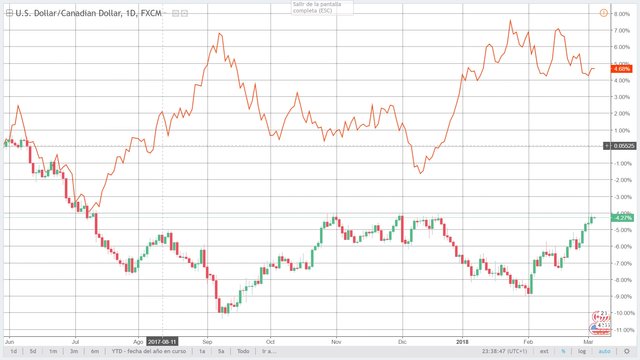Viewport: 640px width, 360px height.
Task: Click the Ago label on time axis
Action: (138, 342)
